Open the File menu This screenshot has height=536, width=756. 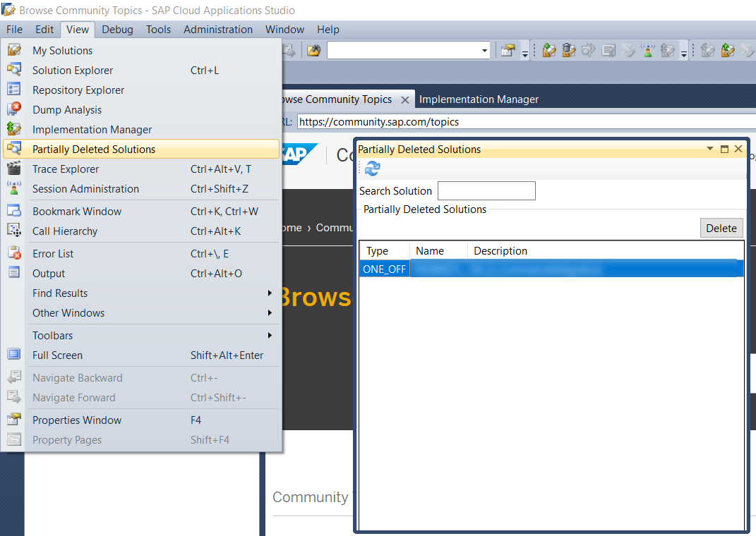click(x=14, y=30)
